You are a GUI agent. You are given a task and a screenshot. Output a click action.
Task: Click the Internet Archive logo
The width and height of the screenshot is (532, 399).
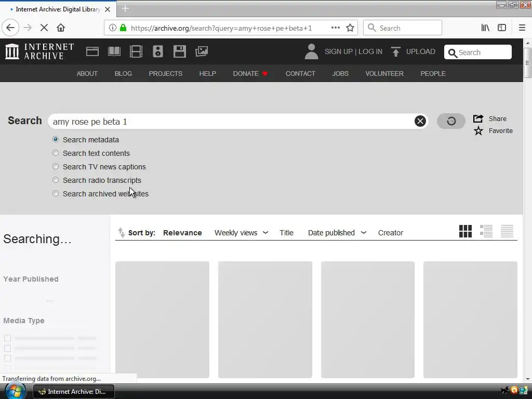(x=39, y=51)
